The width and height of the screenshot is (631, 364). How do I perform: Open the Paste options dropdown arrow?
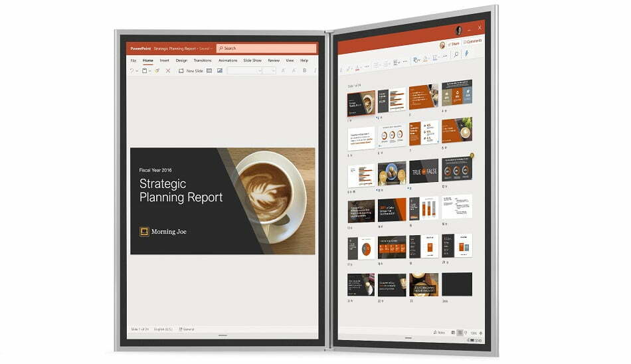tap(149, 71)
